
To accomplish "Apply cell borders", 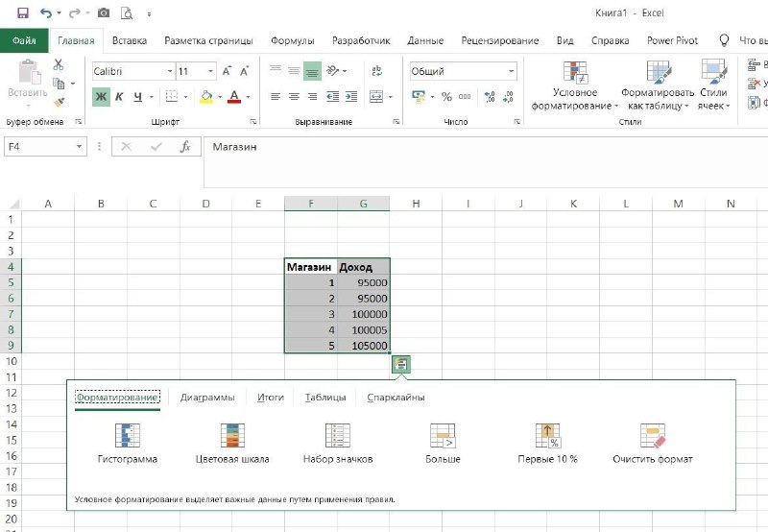I will [x=172, y=96].
